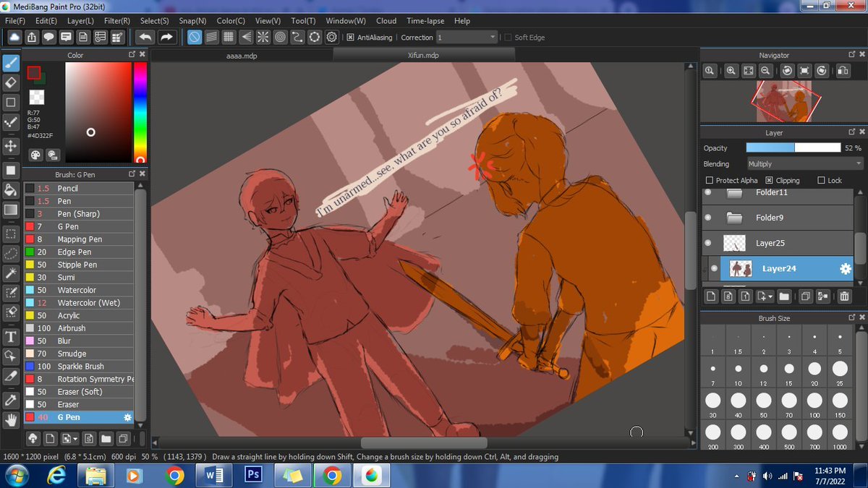Enable the concentric circle snap guide
The height and width of the screenshot is (488, 868).
[280, 37]
